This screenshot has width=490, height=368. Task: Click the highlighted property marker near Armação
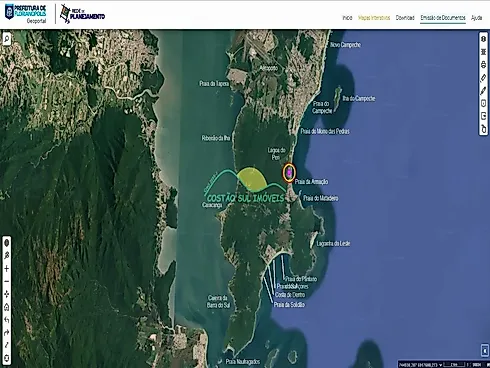pos(289,173)
